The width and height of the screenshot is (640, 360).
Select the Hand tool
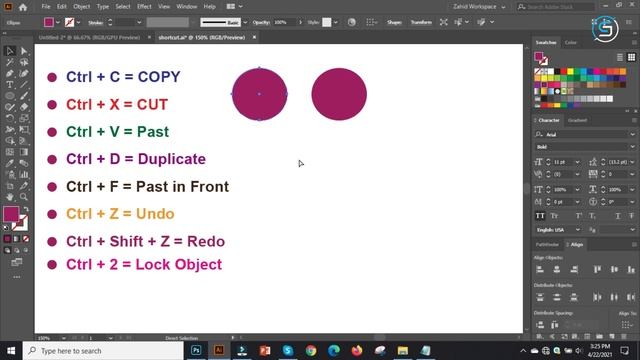point(10,197)
